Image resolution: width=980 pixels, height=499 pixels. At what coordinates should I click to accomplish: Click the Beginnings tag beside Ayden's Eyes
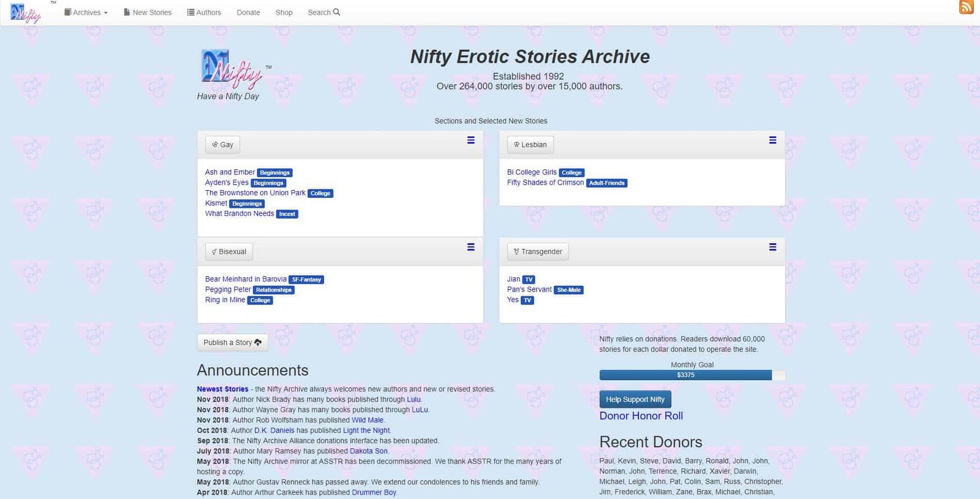click(x=269, y=183)
